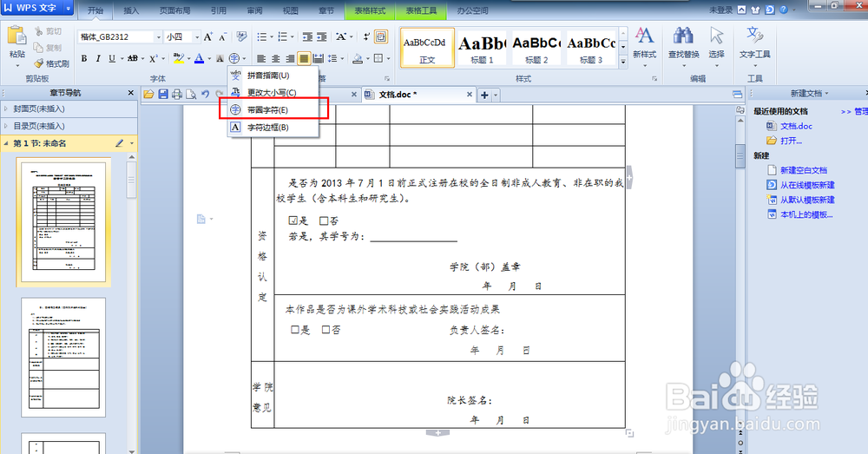Click the clear formatting eraser icon
868x454 pixels.
tap(241, 36)
